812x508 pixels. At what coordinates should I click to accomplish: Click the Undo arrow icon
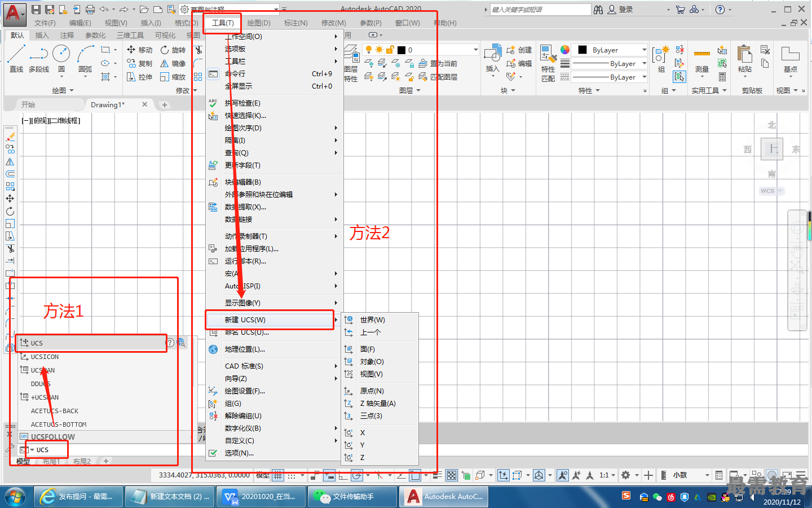(x=104, y=10)
